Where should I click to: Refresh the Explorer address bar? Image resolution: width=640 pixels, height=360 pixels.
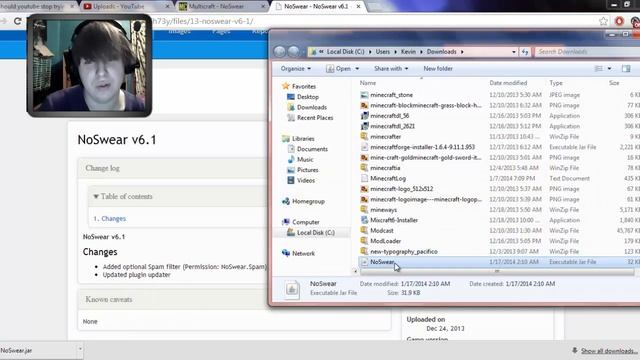tap(525, 52)
